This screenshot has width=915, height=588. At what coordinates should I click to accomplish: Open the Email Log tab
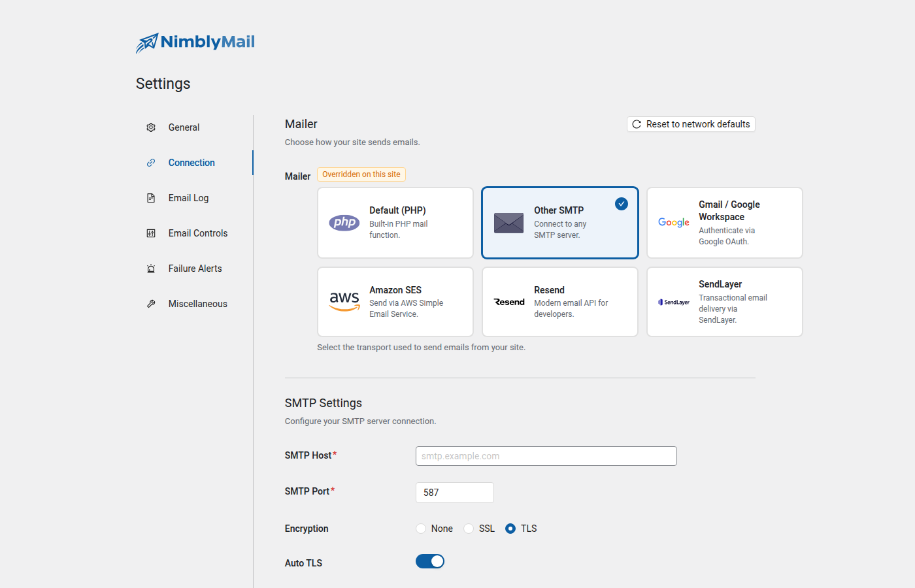(194, 198)
